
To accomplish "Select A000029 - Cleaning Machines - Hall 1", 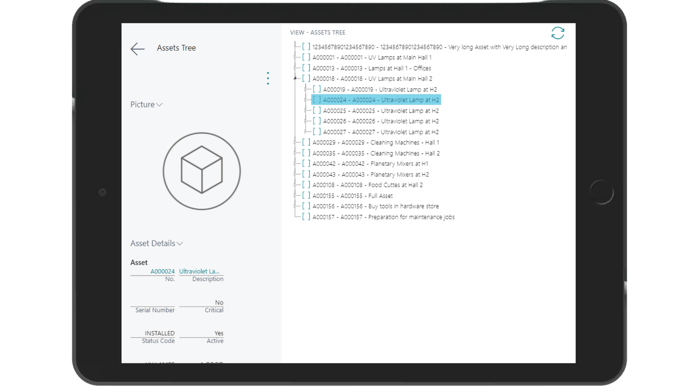I will [376, 143].
